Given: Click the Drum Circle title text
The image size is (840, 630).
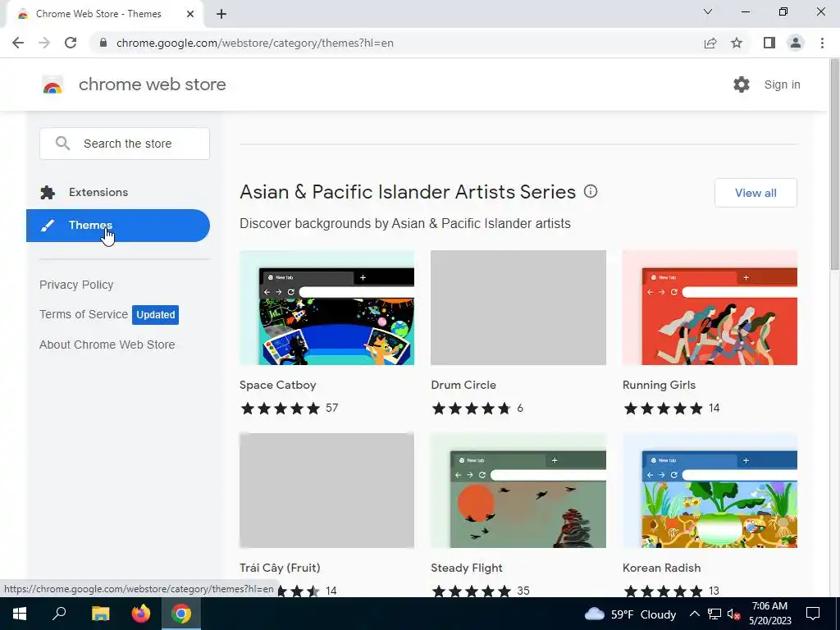Looking at the screenshot, I should (463, 386).
